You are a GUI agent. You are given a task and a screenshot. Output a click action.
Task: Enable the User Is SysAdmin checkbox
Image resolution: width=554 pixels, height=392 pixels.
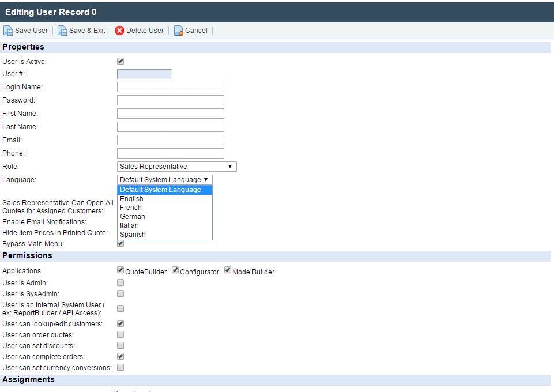(120, 293)
